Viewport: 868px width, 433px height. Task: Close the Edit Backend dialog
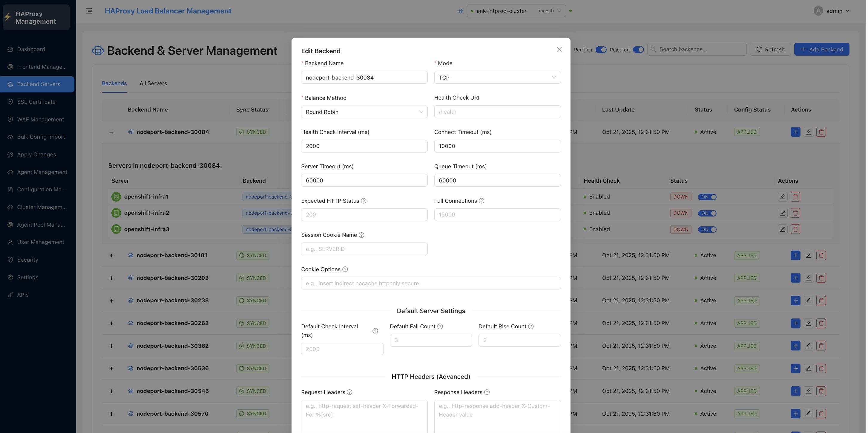tap(559, 49)
